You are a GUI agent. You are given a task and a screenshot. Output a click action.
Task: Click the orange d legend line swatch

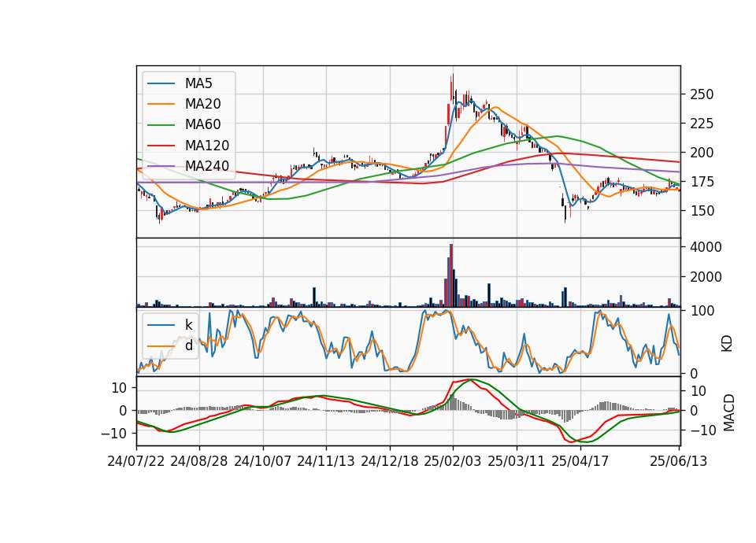point(161,345)
